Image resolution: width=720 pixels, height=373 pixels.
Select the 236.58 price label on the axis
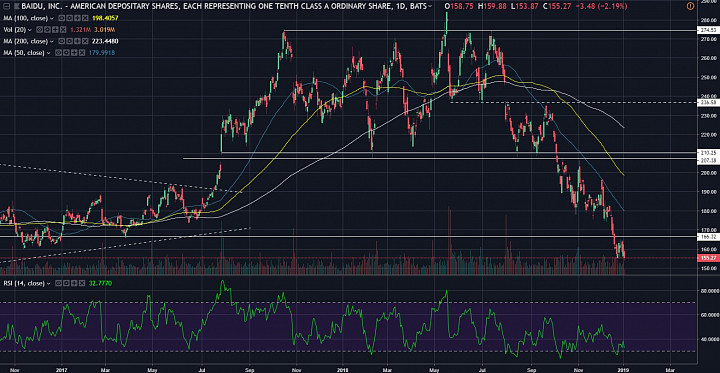pyautogui.click(x=709, y=102)
